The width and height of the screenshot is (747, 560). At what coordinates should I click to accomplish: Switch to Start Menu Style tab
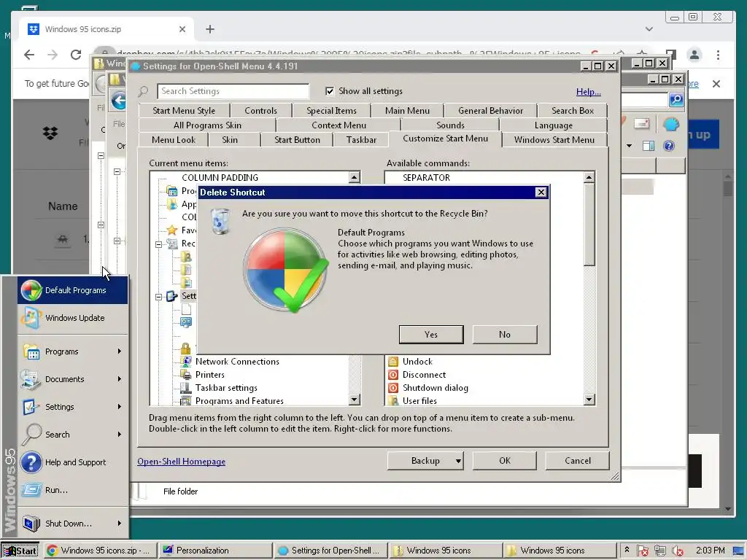coord(184,111)
